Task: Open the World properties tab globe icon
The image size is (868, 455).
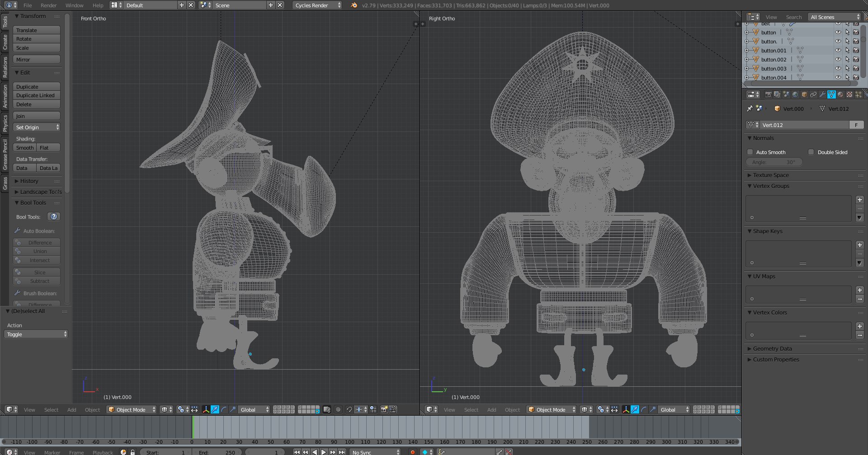Action: tap(795, 94)
